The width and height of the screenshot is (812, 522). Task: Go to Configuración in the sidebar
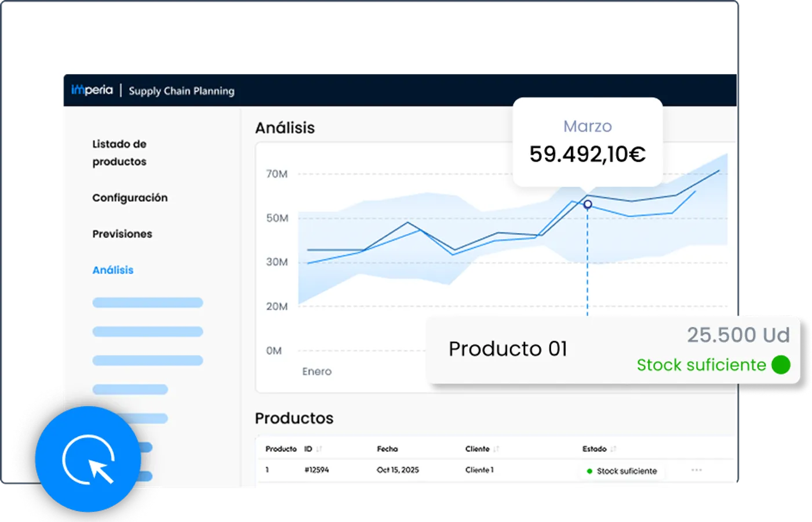pyautogui.click(x=130, y=198)
